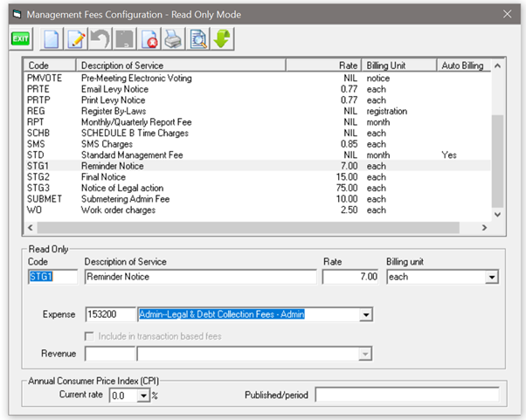526x420 pixels.
Task: Click the registration billing unit for REG
Action: click(387, 111)
